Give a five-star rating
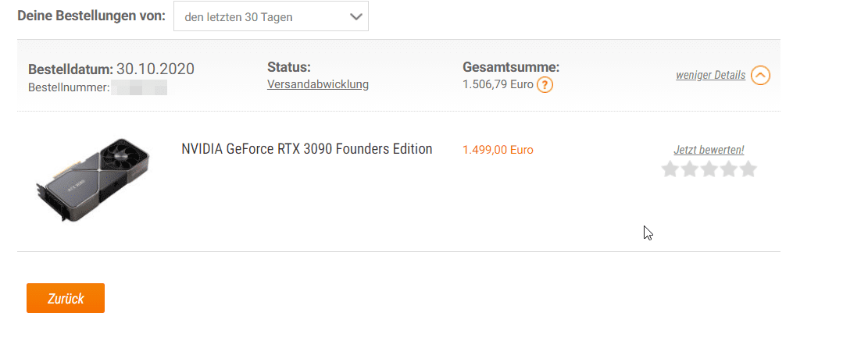 point(748,169)
